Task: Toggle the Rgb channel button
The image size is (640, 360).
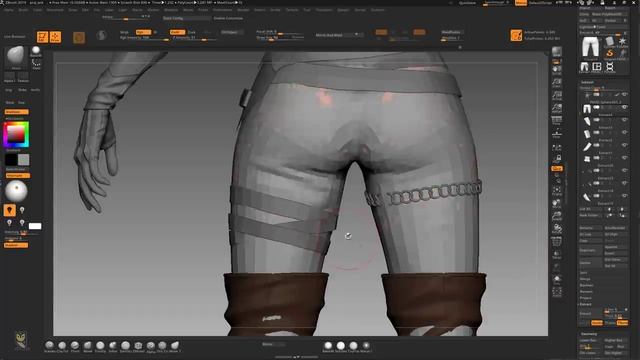Action: point(143,32)
